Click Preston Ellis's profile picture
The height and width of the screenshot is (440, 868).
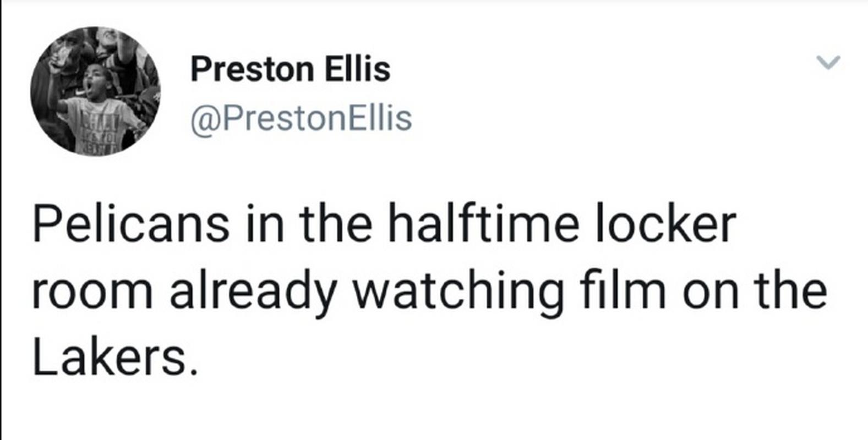pos(95,91)
